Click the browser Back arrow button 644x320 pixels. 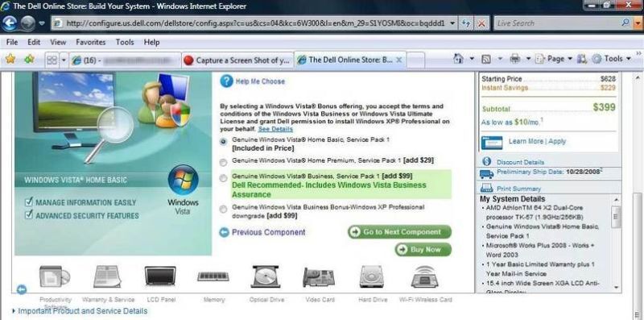(10, 23)
